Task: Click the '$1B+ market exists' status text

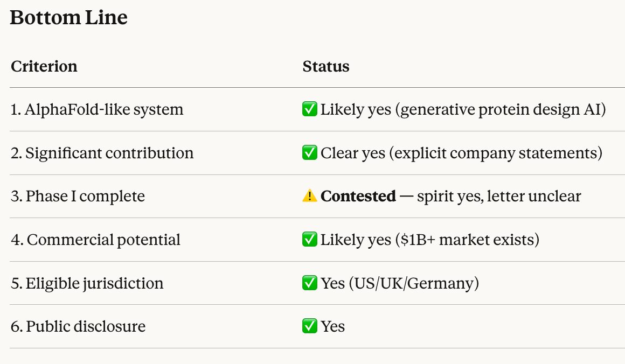Action: pos(467,240)
